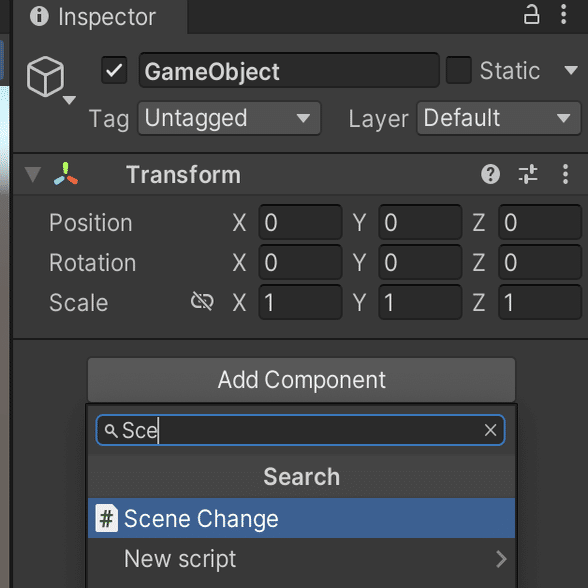Open the Transform help reference icon
Screen dimensions: 588x588
point(490,174)
